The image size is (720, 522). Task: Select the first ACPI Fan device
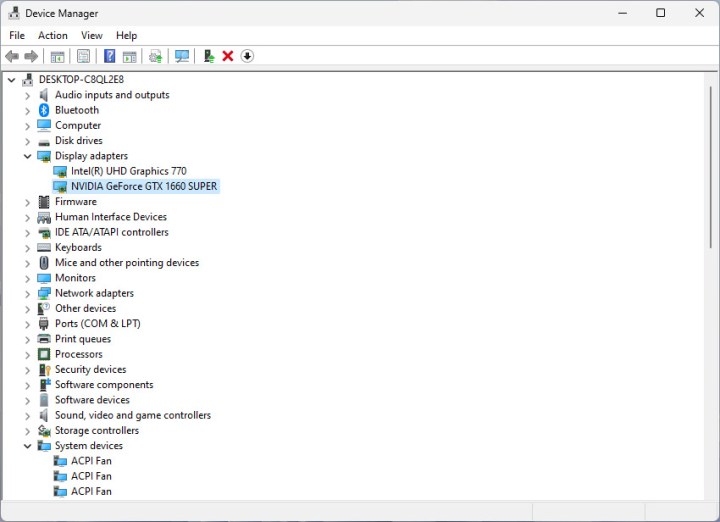click(91, 461)
